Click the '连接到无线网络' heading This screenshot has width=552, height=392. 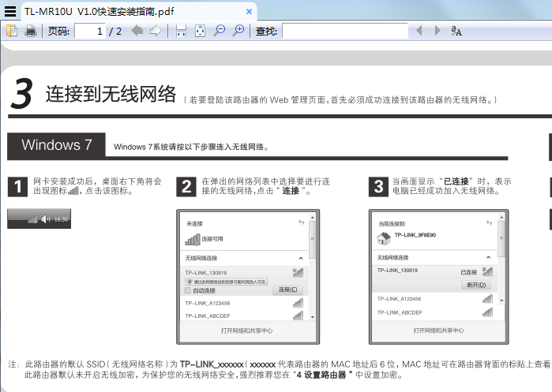click(x=111, y=94)
